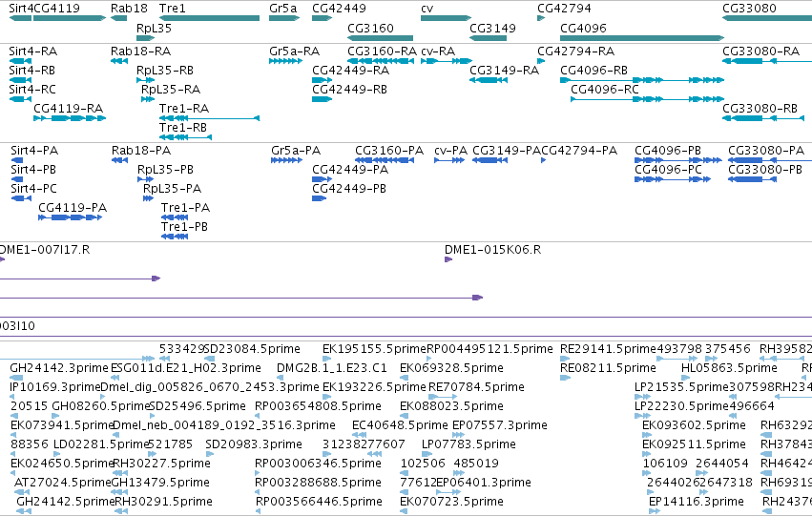Click the CG33080-RB transcript label
Viewport: 812px width, 516px height.
(760, 109)
